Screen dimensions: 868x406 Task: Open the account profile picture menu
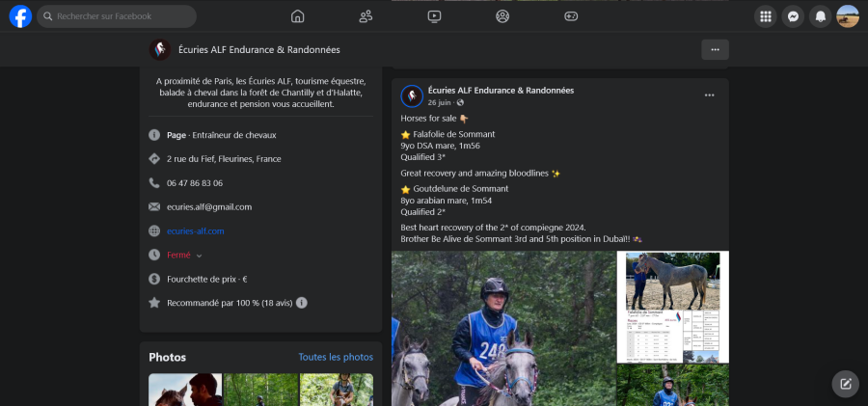848,16
